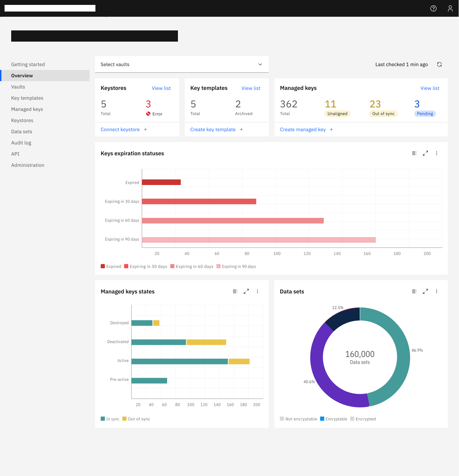View list of Managed keys
This screenshot has width=459, height=476.
[430, 88]
